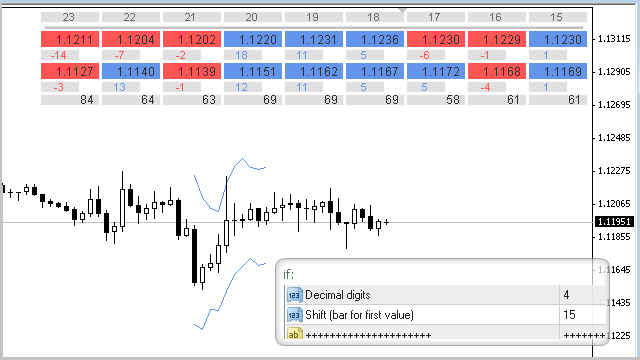Click the red cell 1.1139
640x360 pixels.
(192, 71)
